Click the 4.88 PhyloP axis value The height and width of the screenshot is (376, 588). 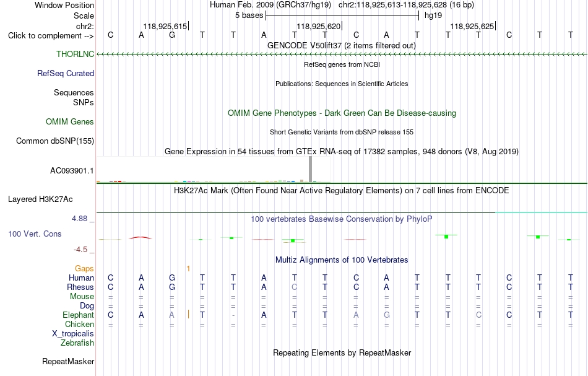click(x=79, y=219)
